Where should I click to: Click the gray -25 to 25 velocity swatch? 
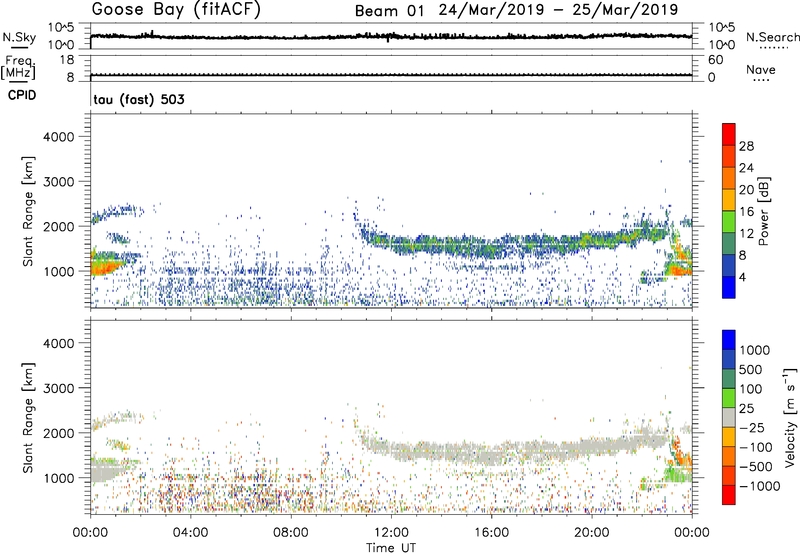(729, 418)
